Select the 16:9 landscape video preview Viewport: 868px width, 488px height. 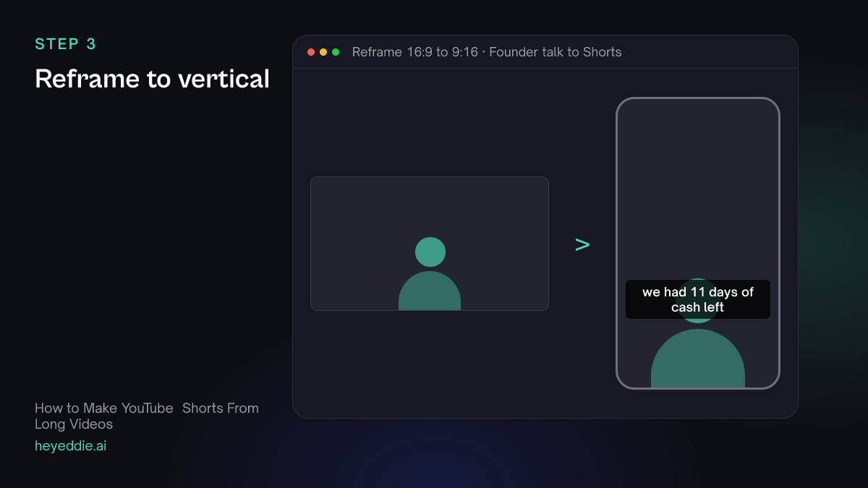(430, 244)
